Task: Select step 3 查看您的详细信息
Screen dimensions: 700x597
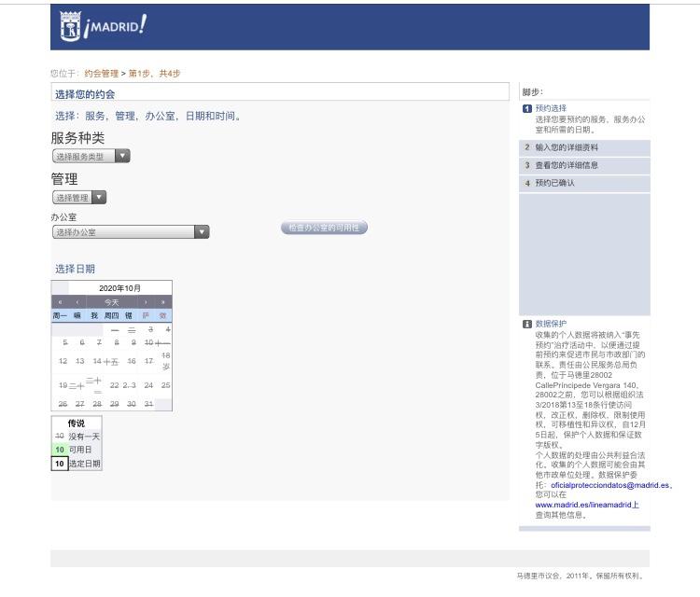Action: pyautogui.click(x=584, y=165)
